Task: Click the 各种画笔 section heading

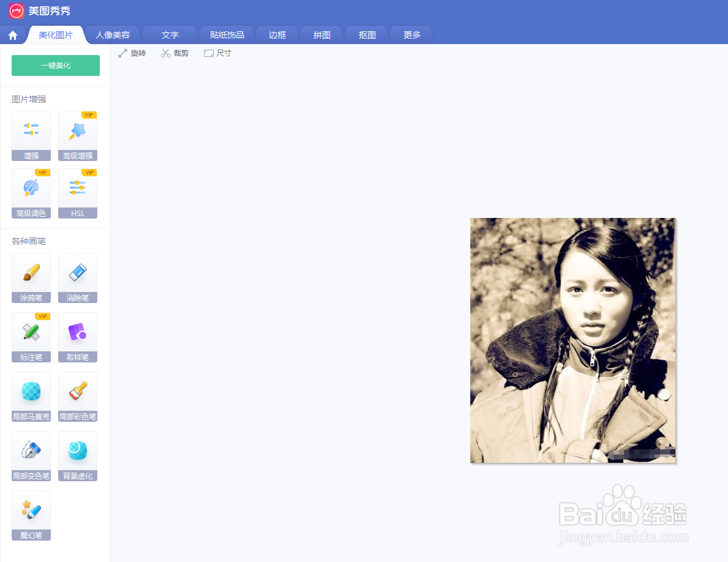Action: tap(29, 241)
